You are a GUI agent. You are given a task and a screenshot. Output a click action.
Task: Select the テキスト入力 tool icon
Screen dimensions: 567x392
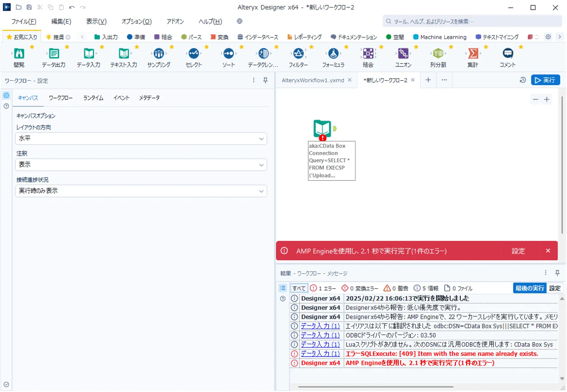click(124, 54)
